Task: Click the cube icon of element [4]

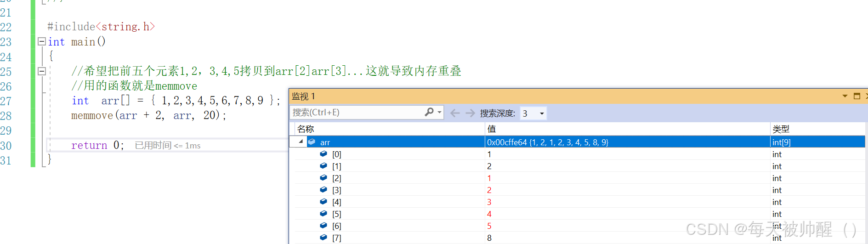Action: pyautogui.click(x=323, y=202)
